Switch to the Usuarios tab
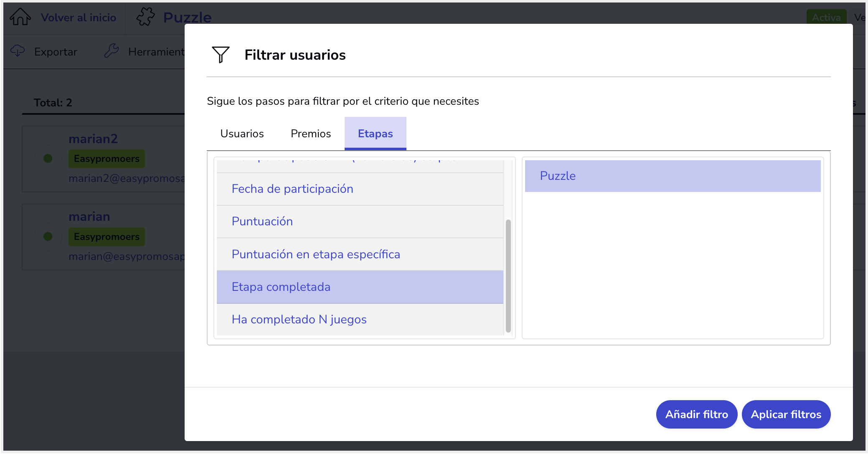This screenshot has height=454, width=868. point(242,134)
